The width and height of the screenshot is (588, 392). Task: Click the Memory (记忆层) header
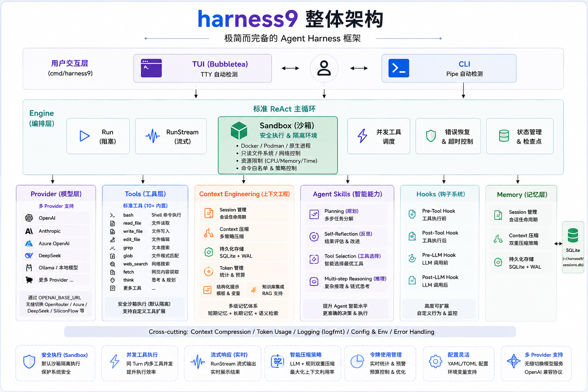point(522,195)
